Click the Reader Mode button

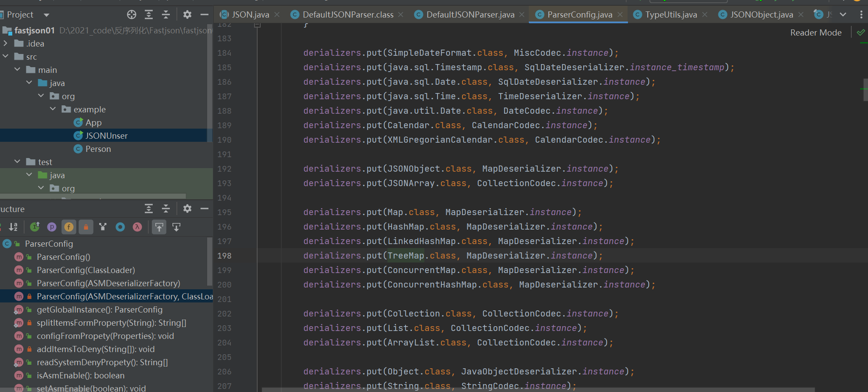[x=816, y=32]
